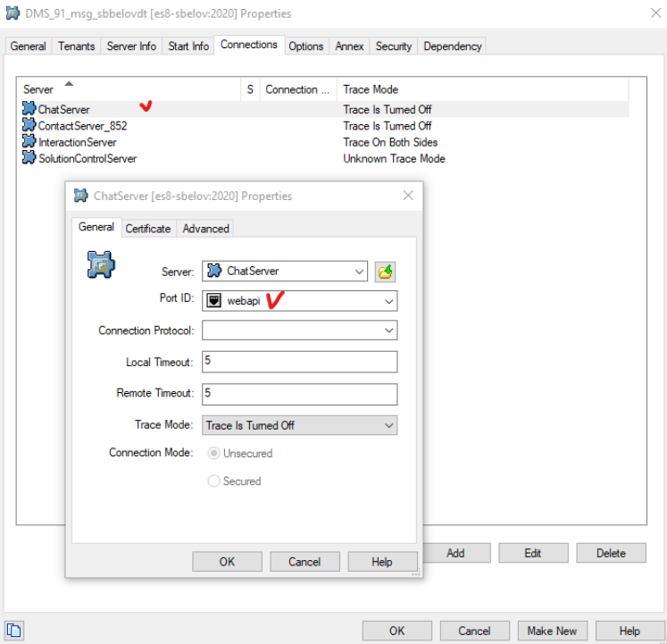Select the Unsecured connection mode radio button
Screen dimensions: 667x644
point(213,454)
